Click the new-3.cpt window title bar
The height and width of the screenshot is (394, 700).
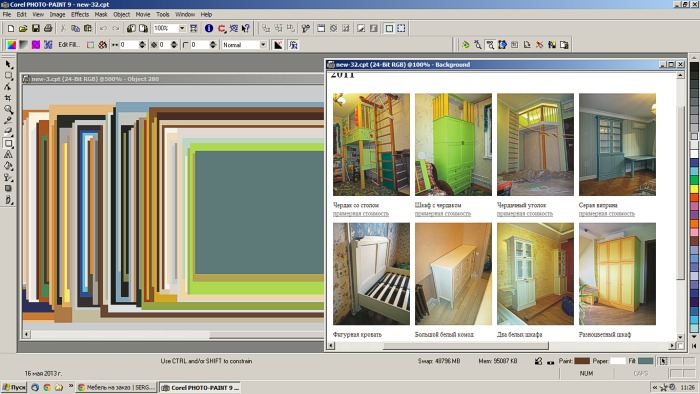coord(173,79)
